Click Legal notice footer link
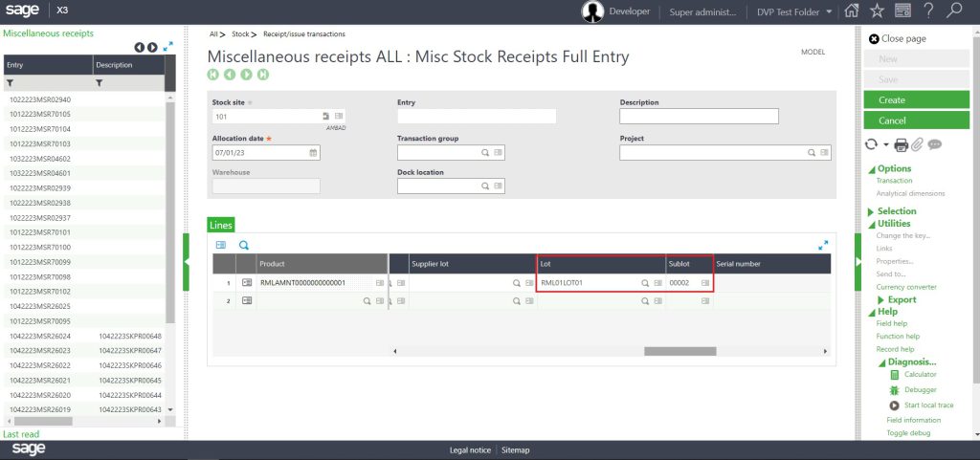980x460 pixels. coord(470,450)
